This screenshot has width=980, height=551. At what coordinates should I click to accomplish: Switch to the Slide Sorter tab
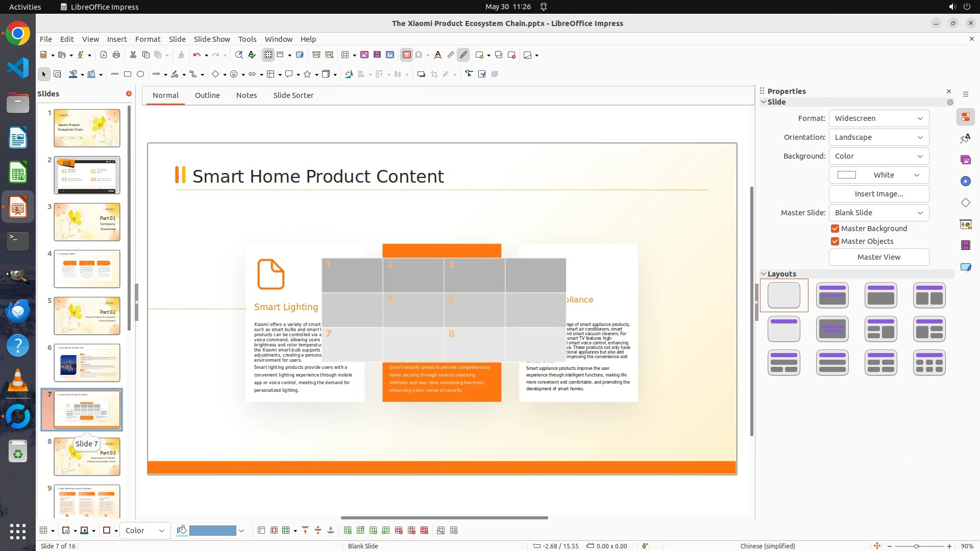click(x=293, y=95)
